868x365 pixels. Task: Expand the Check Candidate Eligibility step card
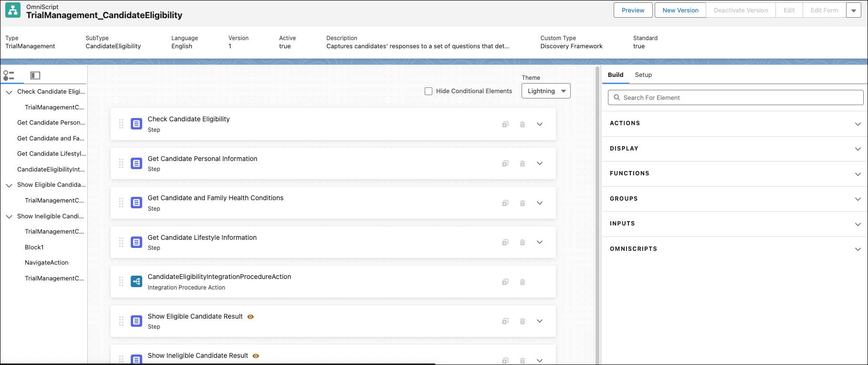click(x=540, y=124)
